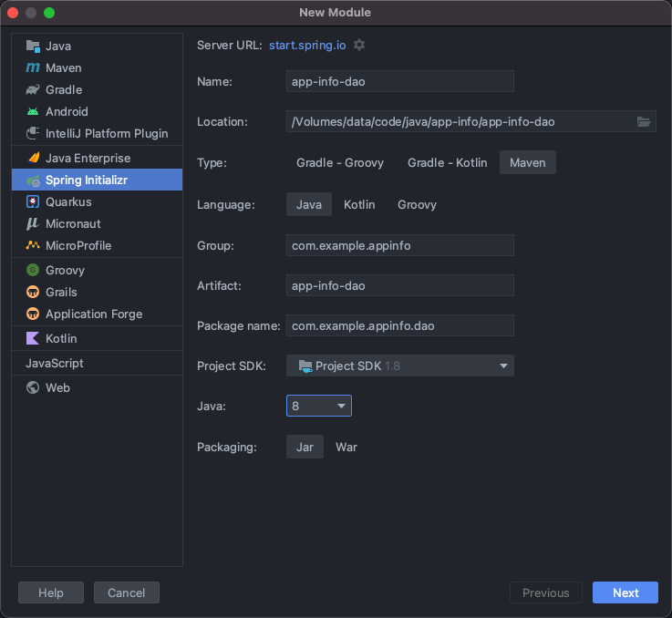Select the Java module type icon
Viewport: 672px width, 618px height.
click(x=33, y=46)
